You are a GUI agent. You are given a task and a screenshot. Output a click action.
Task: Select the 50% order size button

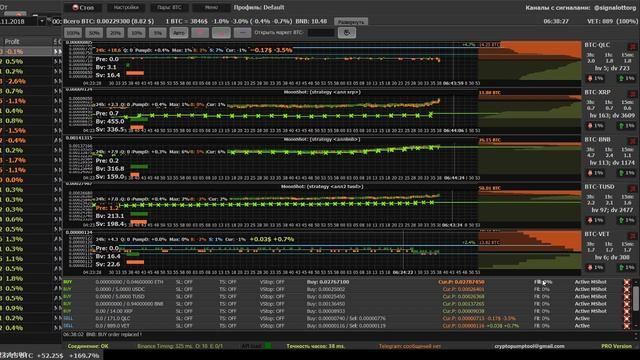pyautogui.click(x=94, y=33)
